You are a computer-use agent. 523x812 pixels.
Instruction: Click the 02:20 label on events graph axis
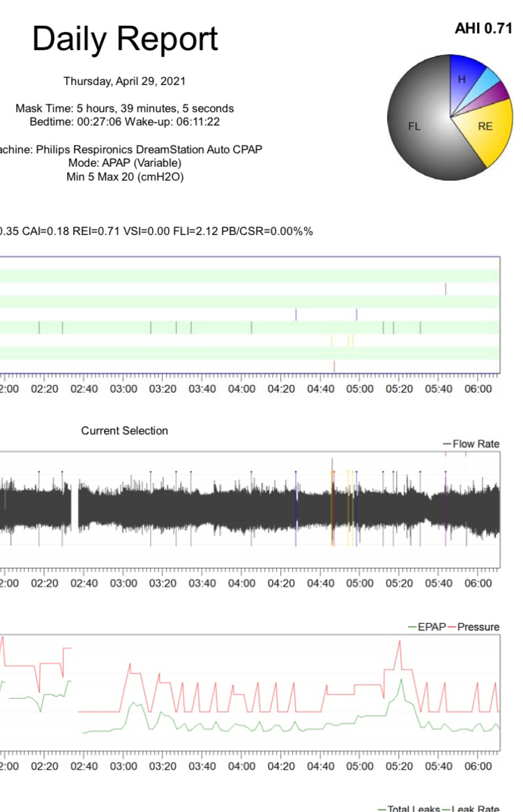tap(45, 389)
